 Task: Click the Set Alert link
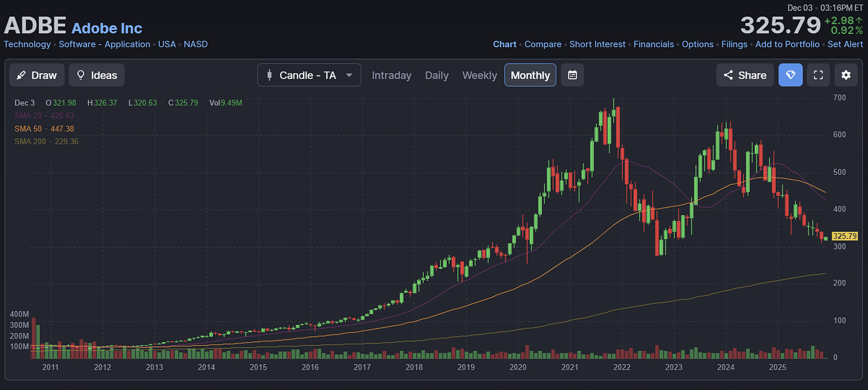(x=845, y=44)
